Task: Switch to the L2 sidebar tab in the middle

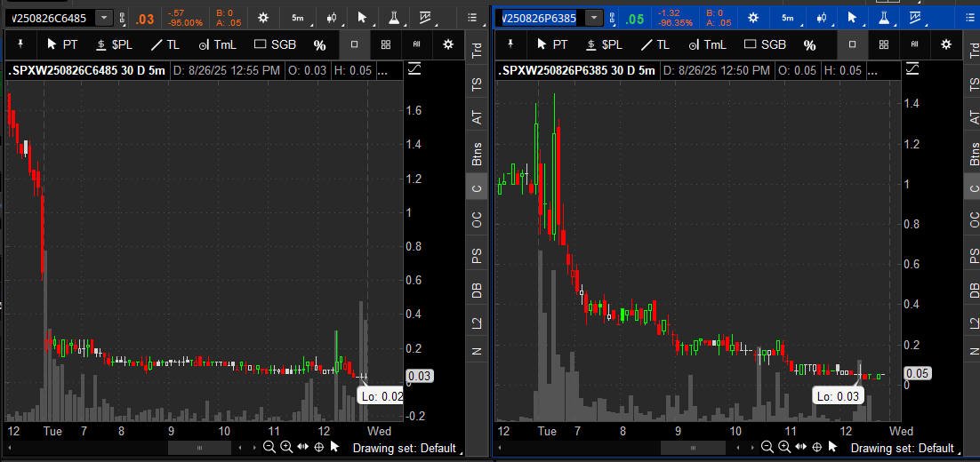Action: 478,324
